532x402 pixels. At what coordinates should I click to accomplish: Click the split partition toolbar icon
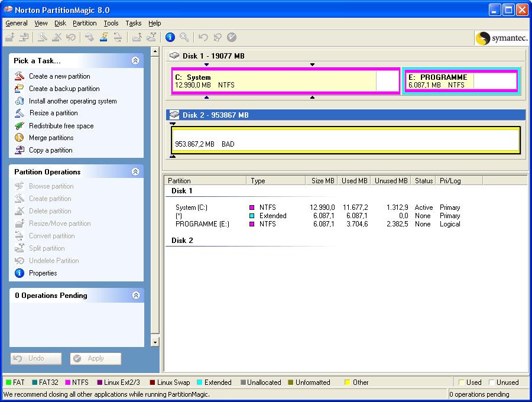(x=151, y=37)
